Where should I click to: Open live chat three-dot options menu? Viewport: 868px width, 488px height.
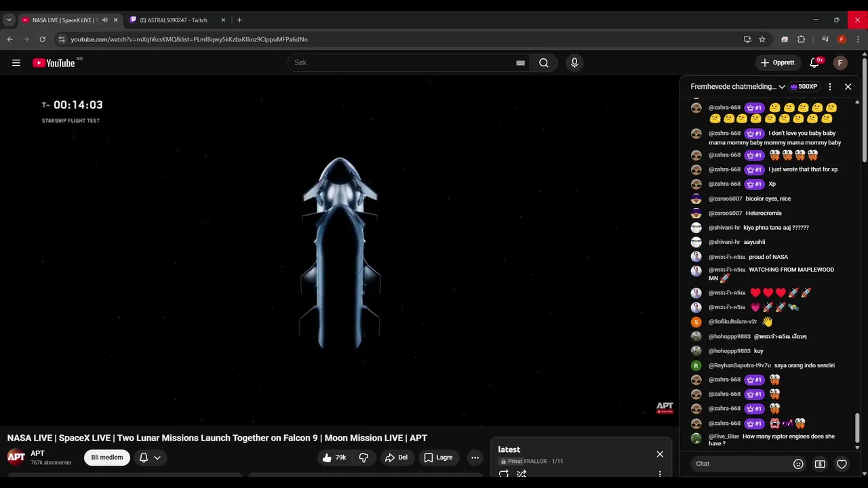(x=829, y=87)
